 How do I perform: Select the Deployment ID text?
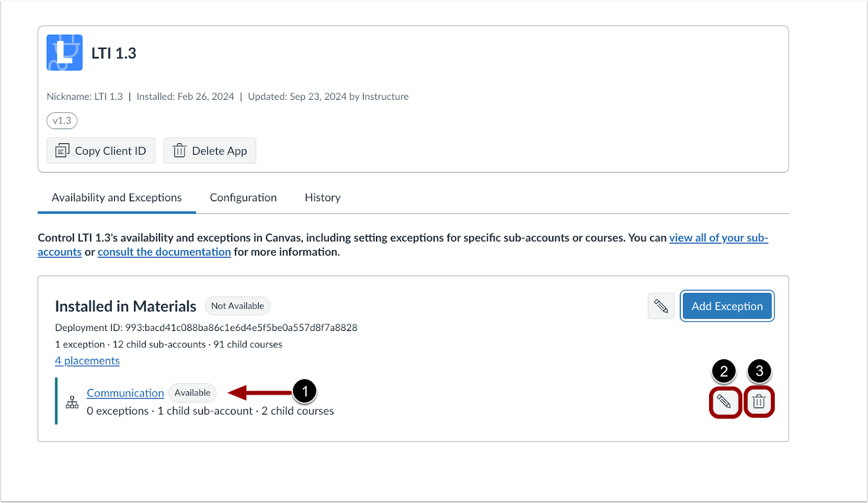[x=206, y=328]
